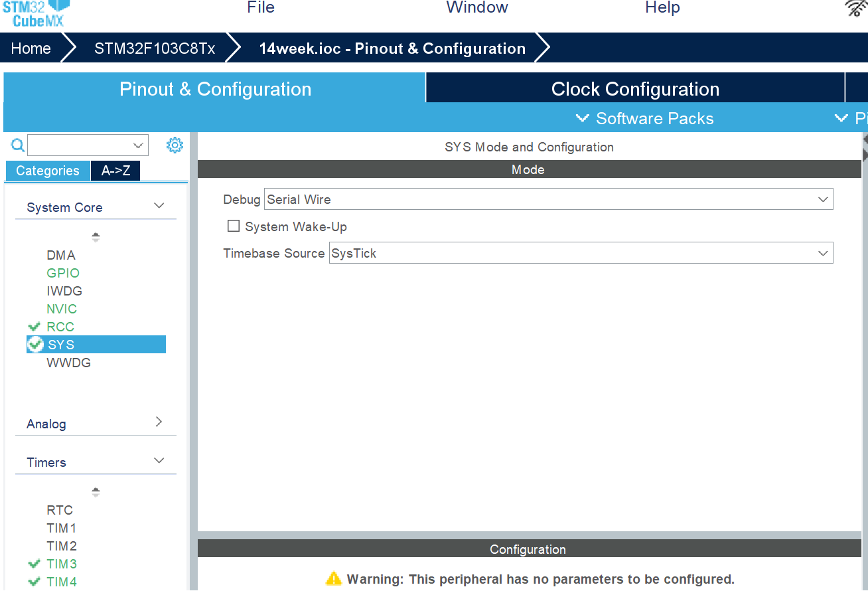Image resolution: width=868 pixels, height=591 pixels.
Task: Click the STM32 CubeMX logo
Action: click(x=36, y=13)
